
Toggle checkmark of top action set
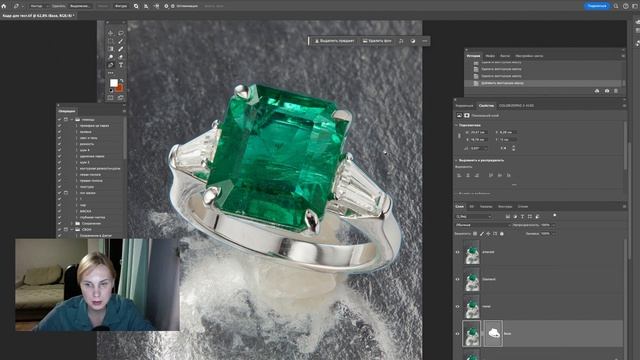click(x=60, y=120)
